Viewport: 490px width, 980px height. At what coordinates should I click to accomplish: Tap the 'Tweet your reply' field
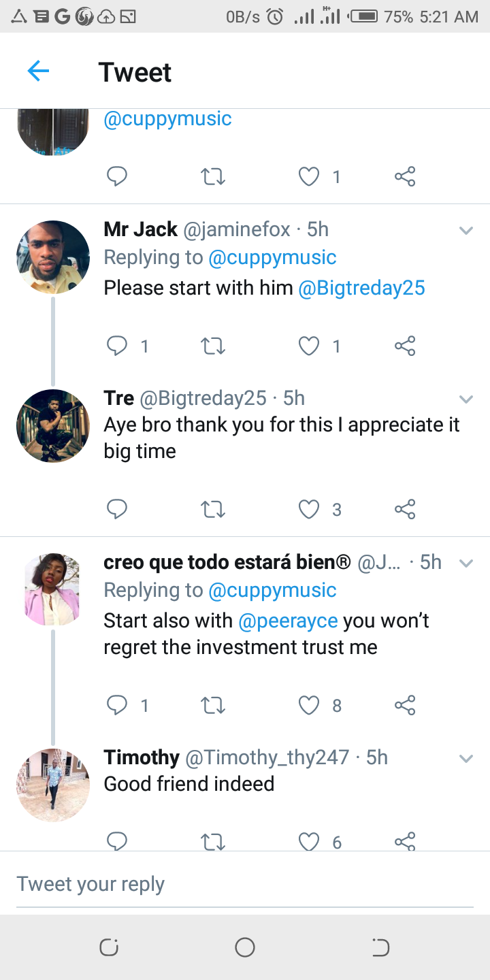pos(245,884)
